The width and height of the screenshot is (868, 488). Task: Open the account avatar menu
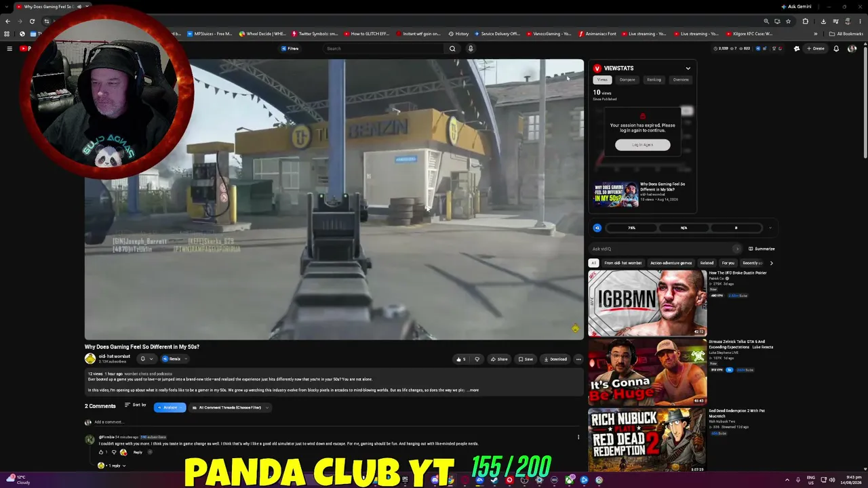852,49
